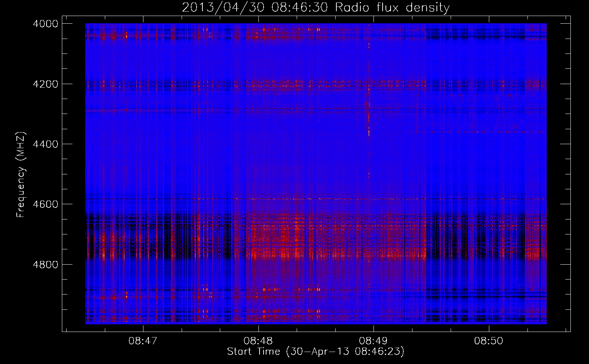Click the "Start Time (30-Apr-13 08:46:23)" axis label
This screenshot has height=364, width=589.
pyautogui.click(x=316, y=352)
